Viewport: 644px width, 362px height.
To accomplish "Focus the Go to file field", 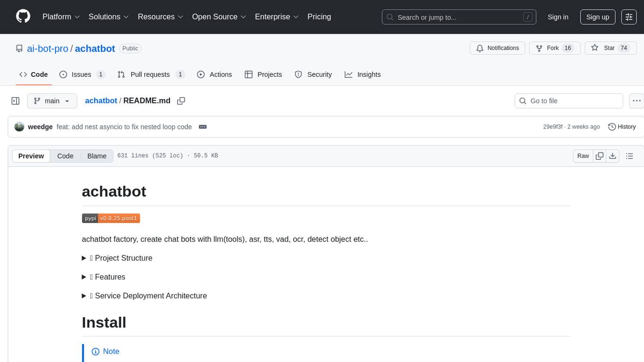I will 569,101.
